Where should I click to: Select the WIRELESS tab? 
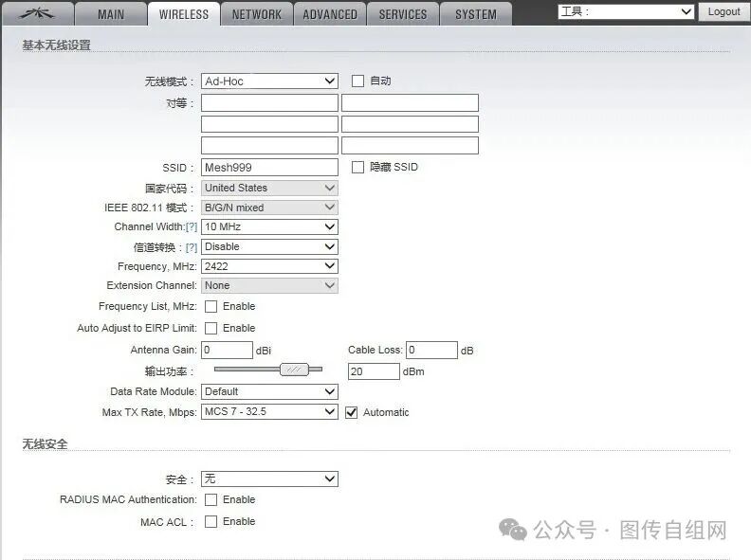[x=184, y=14]
